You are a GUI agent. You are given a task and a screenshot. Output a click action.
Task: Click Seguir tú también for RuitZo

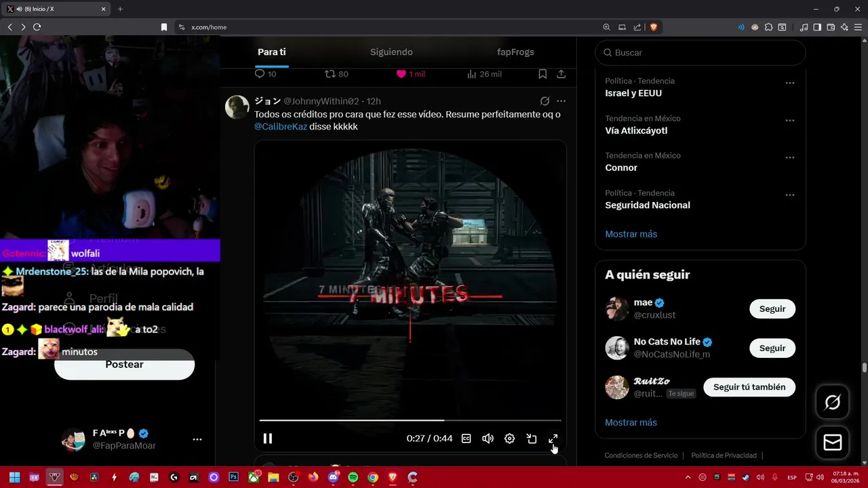tap(749, 387)
